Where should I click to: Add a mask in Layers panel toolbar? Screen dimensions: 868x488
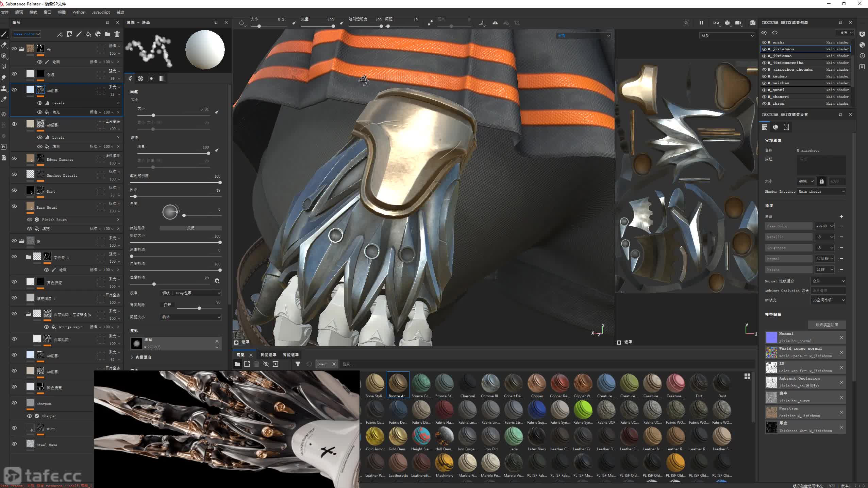[x=69, y=34]
